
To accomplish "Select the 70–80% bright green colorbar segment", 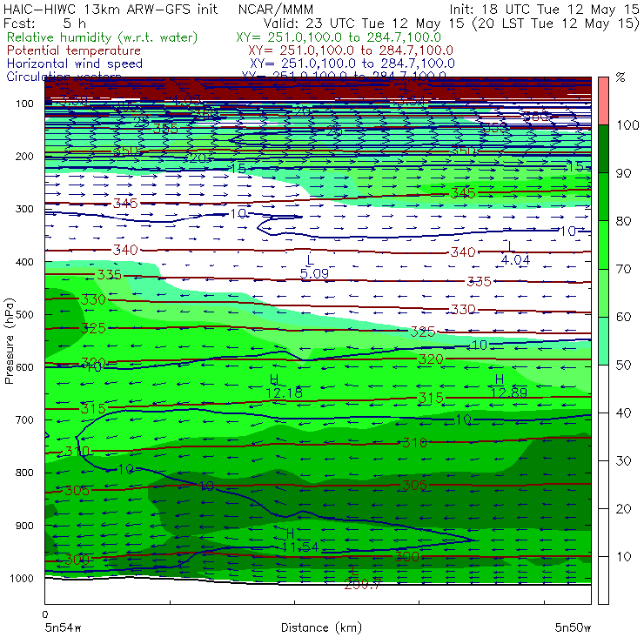I will coord(603,245).
